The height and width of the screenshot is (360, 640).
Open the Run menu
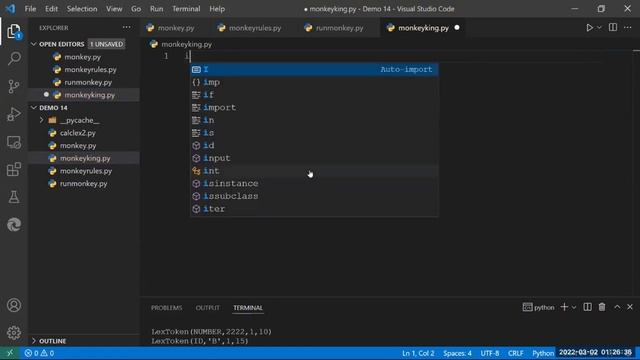click(156, 9)
